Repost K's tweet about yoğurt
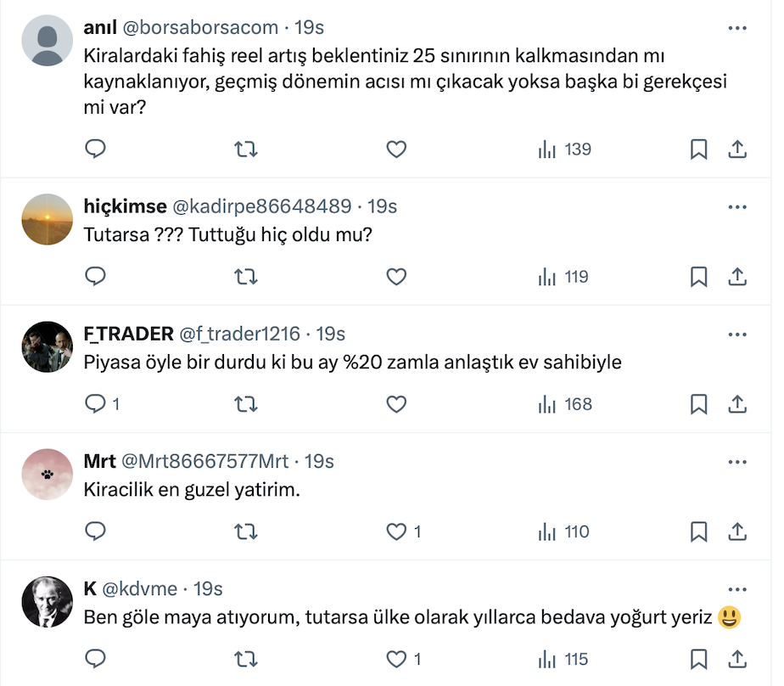The height and width of the screenshot is (686, 784). pos(245,659)
